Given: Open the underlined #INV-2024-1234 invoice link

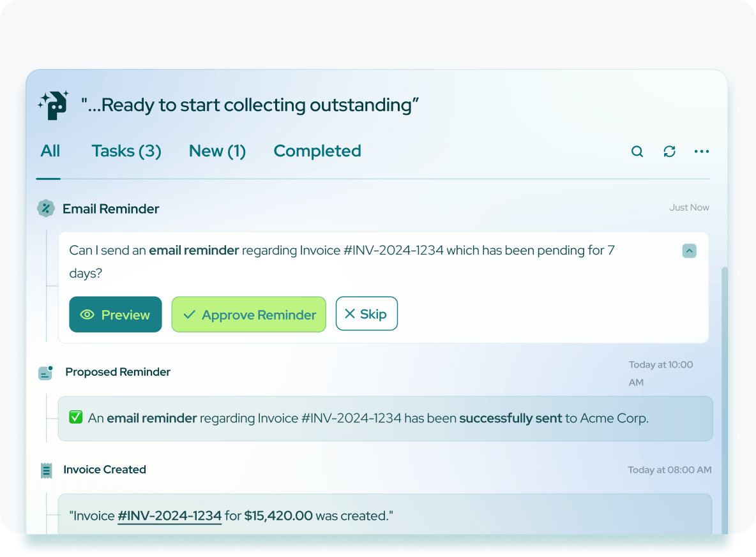Looking at the screenshot, I should click(169, 516).
